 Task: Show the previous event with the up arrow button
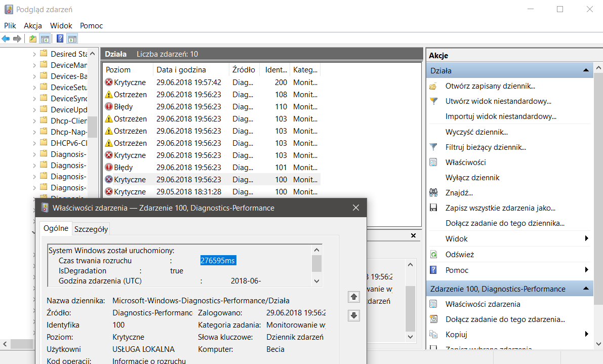pyautogui.click(x=354, y=297)
